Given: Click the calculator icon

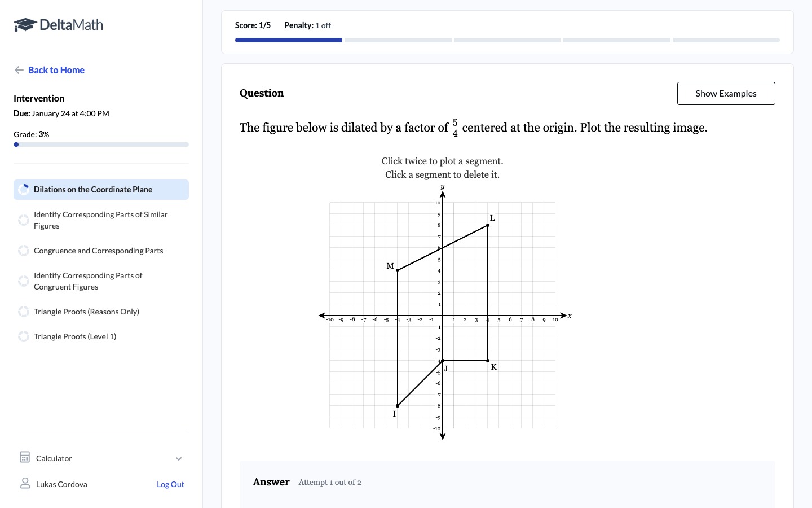Looking at the screenshot, I should coord(25,457).
